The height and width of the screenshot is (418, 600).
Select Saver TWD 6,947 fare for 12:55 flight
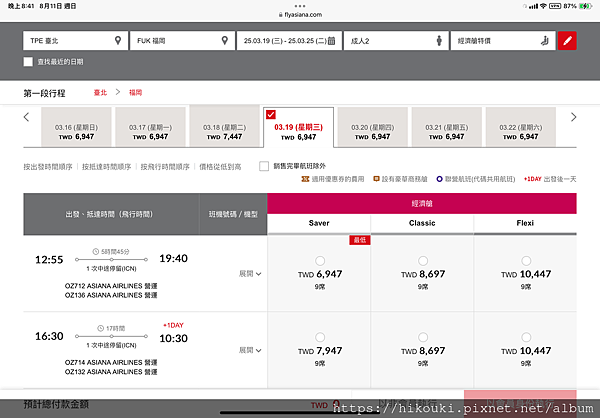click(x=320, y=261)
